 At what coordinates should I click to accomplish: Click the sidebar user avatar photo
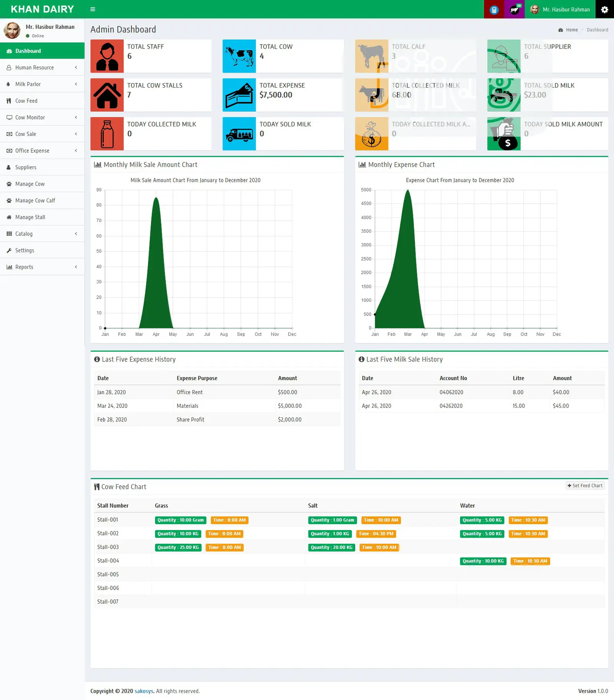pos(12,30)
